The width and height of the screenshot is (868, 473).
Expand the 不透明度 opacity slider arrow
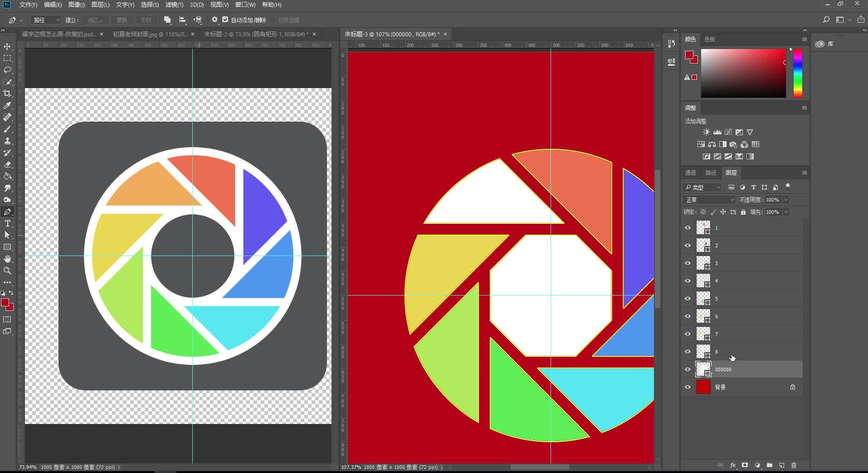[786, 200]
